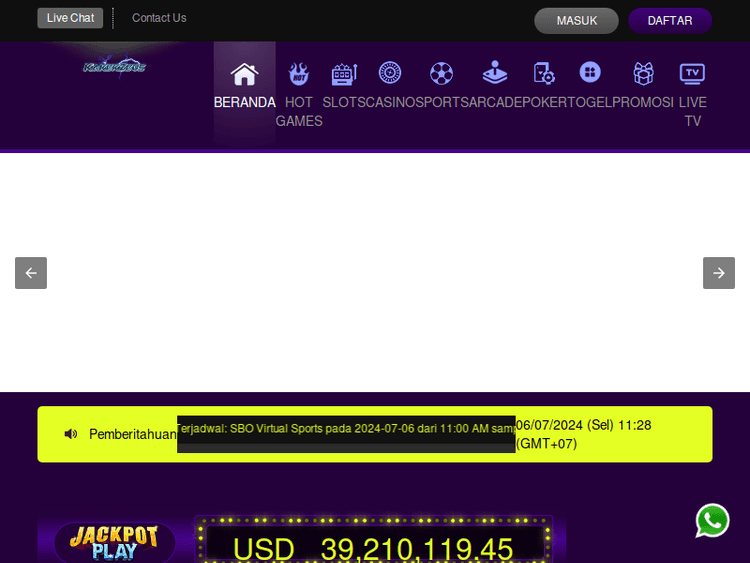Follow the Contact Us link

(x=159, y=18)
